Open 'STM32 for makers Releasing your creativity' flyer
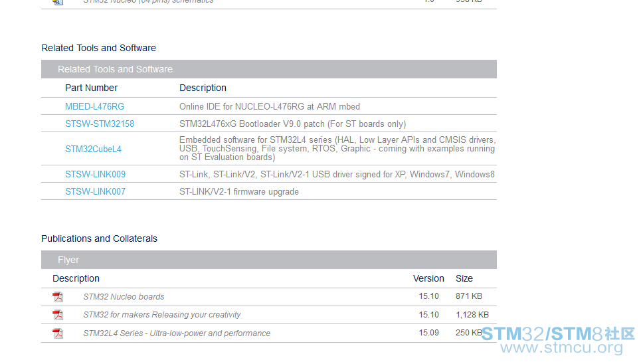 [x=162, y=315]
